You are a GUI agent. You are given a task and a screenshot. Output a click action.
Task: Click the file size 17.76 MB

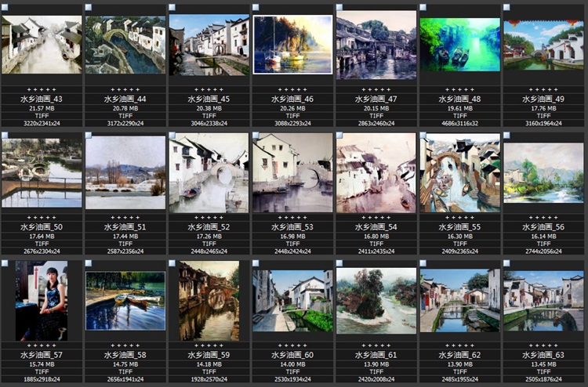pos(543,108)
